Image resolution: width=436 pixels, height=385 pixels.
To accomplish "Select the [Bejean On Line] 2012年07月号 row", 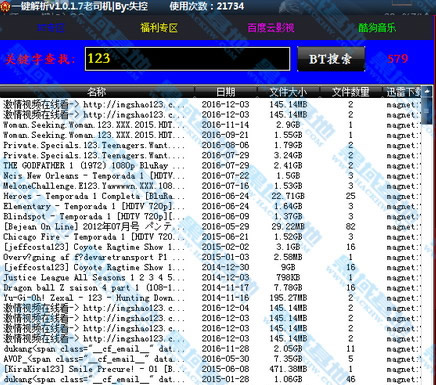I will 211,227.
